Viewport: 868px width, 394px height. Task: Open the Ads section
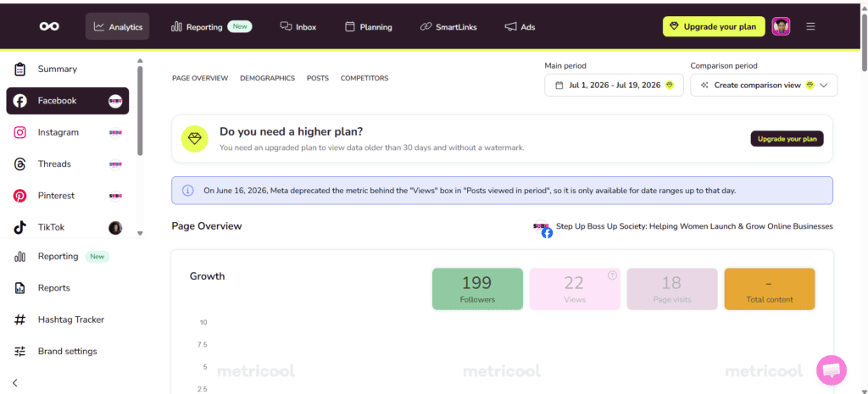(x=520, y=26)
